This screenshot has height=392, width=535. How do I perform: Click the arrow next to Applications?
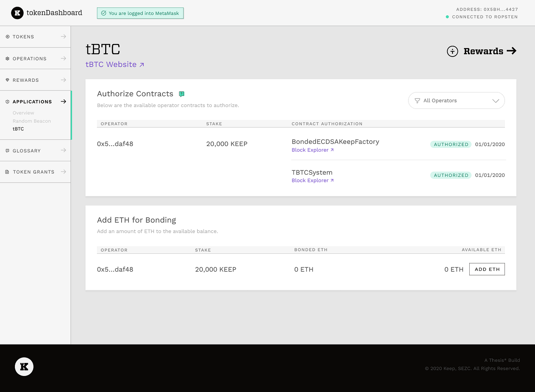[63, 101]
